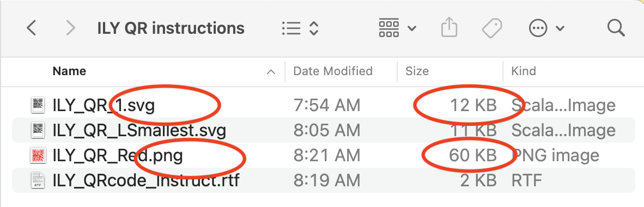Click the Edit Tags icon
Screen dimensions: 644x207
pos(491,28)
